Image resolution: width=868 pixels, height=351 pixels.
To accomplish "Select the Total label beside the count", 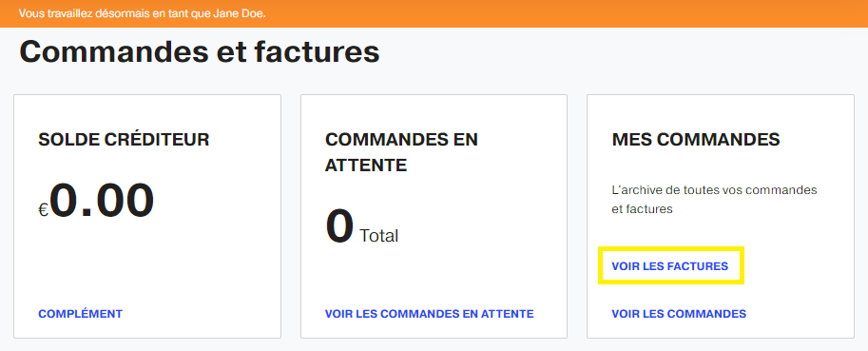I will click(x=378, y=237).
